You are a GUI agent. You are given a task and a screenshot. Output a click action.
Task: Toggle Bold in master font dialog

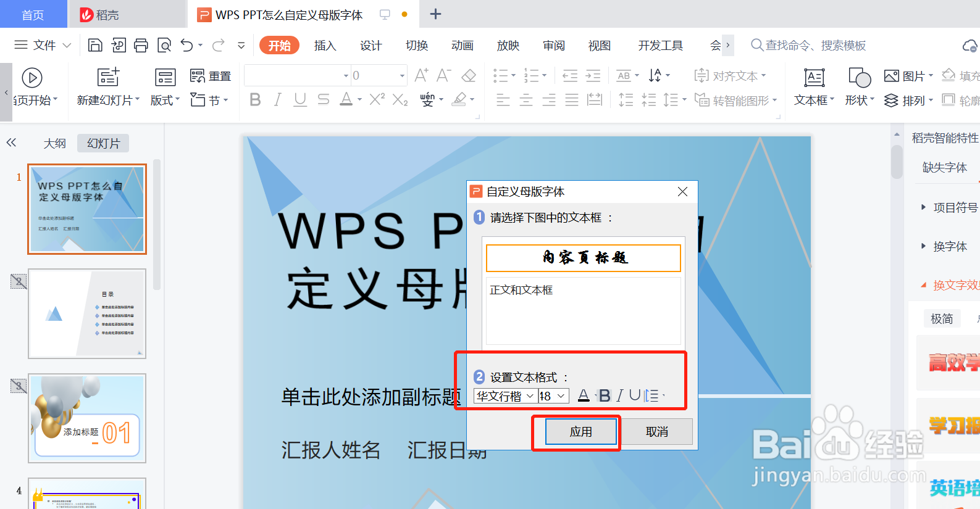point(605,395)
